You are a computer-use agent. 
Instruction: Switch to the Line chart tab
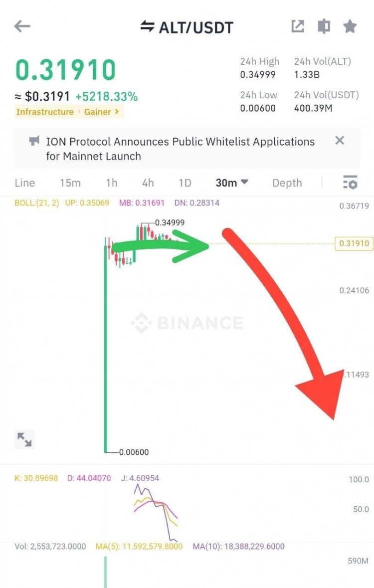coord(25,183)
